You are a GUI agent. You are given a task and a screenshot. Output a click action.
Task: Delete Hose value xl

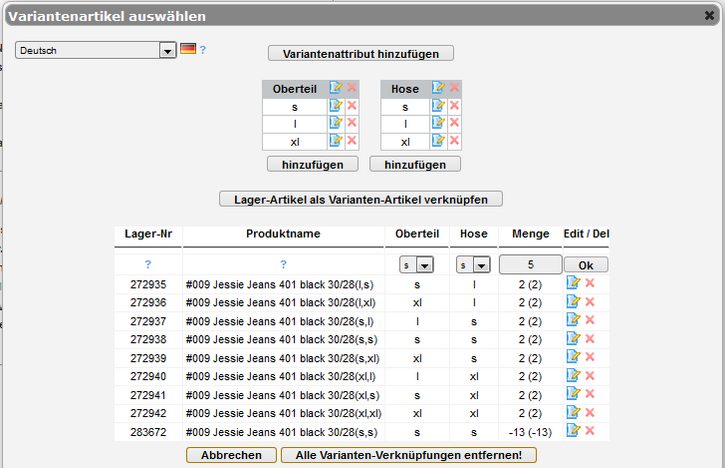point(455,141)
